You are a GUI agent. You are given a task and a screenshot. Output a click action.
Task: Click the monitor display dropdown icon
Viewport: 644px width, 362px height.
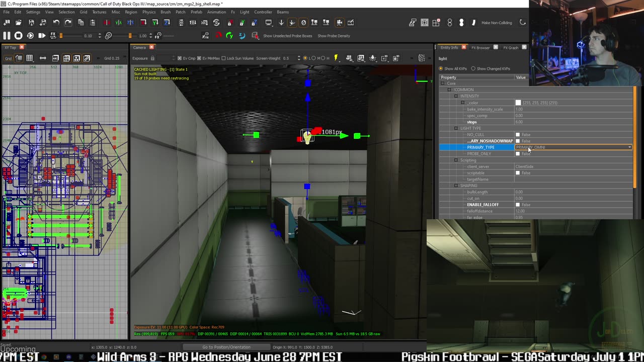point(268,23)
